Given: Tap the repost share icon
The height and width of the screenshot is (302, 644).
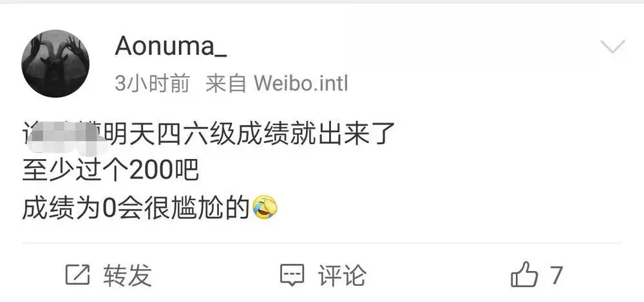Looking at the screenshot, I should 78,274.
